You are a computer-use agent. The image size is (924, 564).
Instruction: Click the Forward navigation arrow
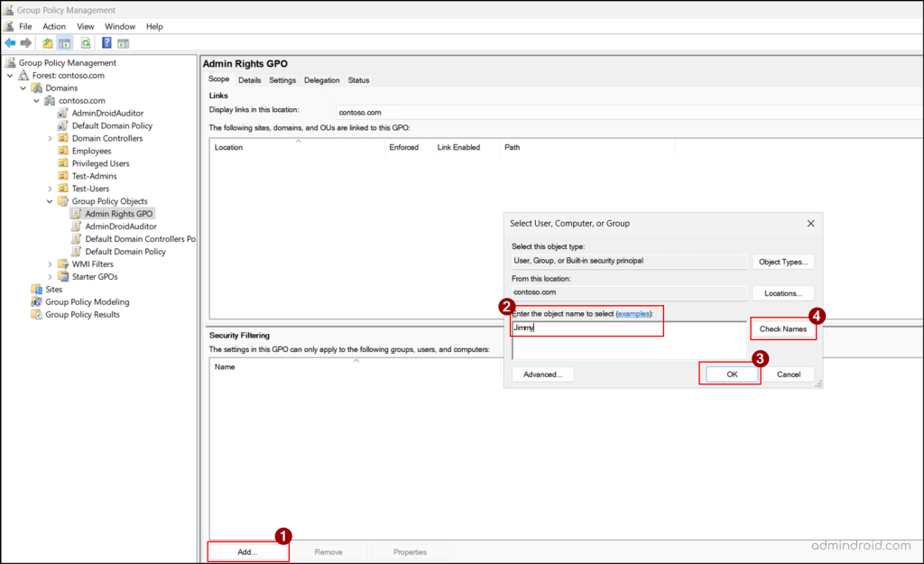coord(24,43)
